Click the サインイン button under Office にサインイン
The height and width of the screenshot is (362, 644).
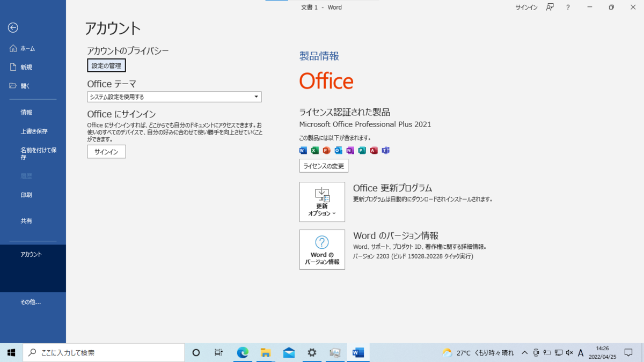coord(106,152)
